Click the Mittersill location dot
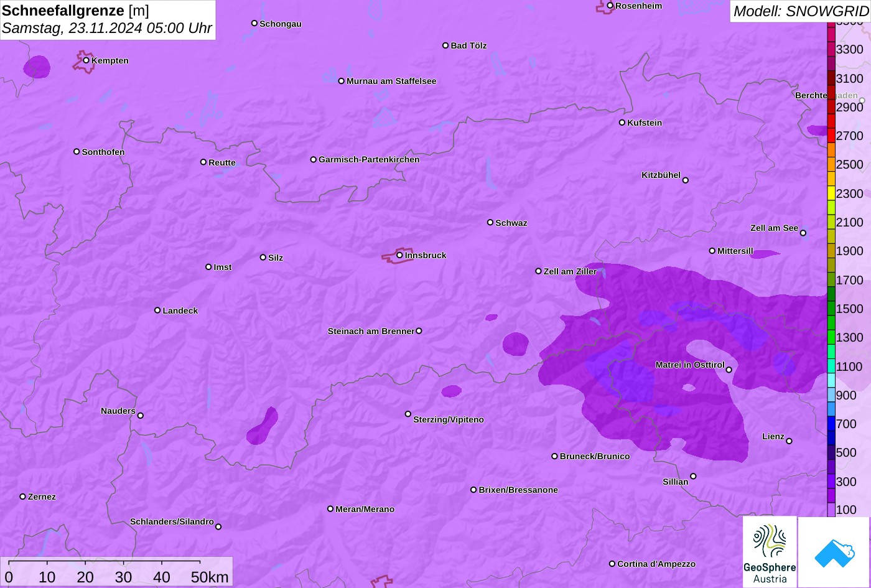 point(712,251)
